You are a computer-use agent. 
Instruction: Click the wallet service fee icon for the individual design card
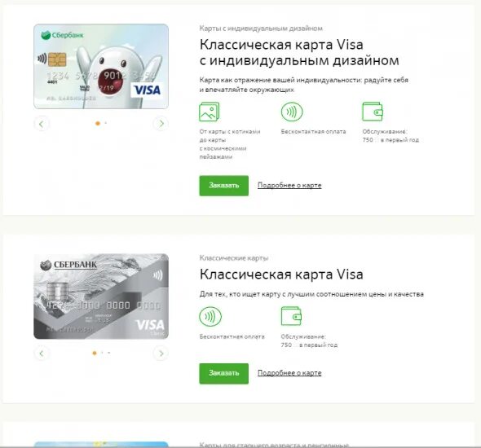(x=373, y=112)
